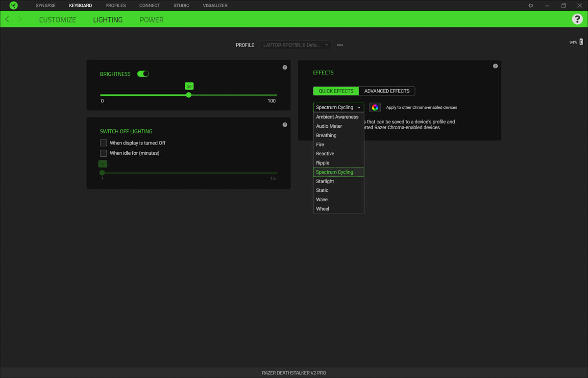Switch to the Lighting subtab

108,20
